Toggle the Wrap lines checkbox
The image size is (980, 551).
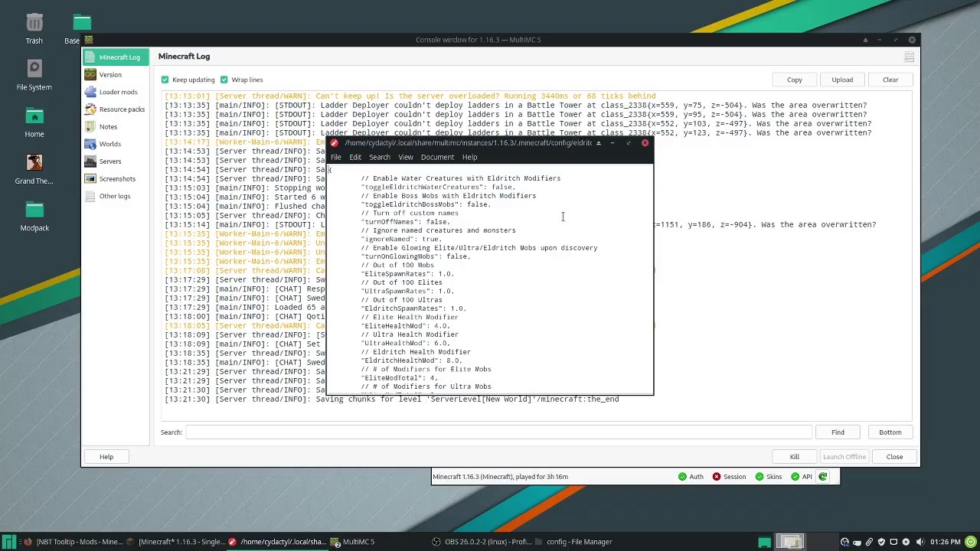[224, 80]
